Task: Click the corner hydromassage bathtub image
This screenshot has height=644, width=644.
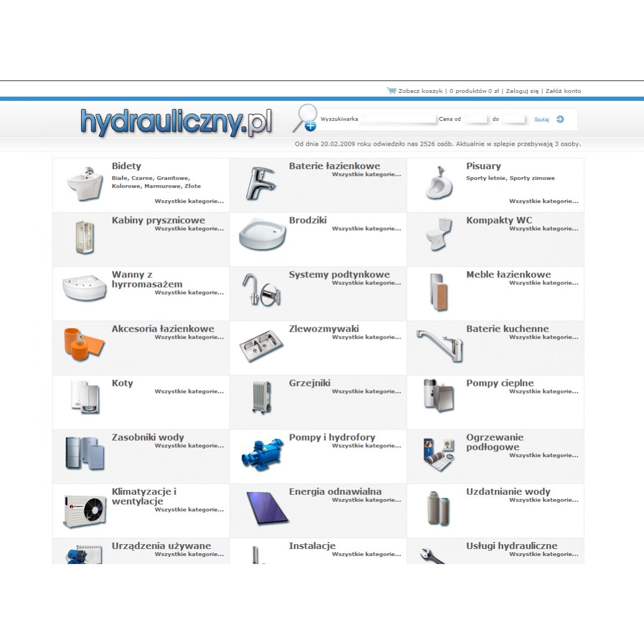Action: [x=85, y=288]
